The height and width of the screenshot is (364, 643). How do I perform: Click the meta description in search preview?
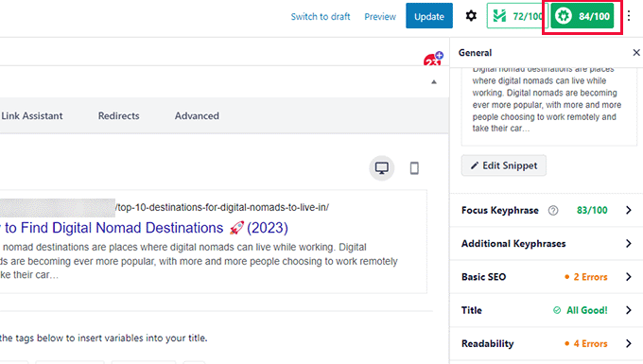tap(199, 261)
